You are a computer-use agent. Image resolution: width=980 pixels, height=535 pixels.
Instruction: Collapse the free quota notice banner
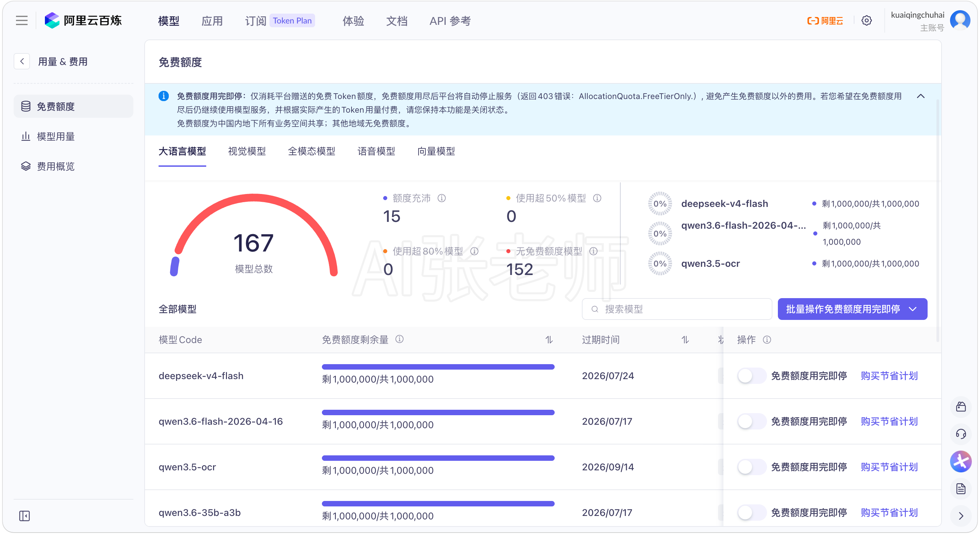920,96
